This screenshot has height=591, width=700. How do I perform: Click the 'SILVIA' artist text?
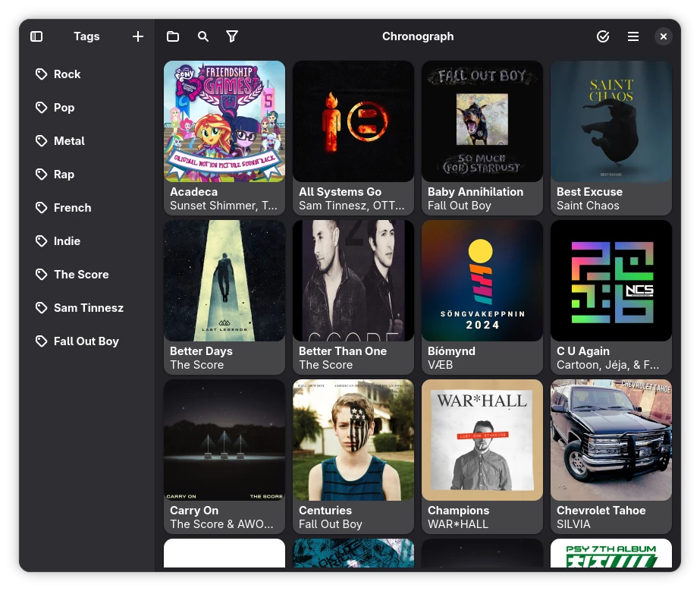[x=573, y=524]
